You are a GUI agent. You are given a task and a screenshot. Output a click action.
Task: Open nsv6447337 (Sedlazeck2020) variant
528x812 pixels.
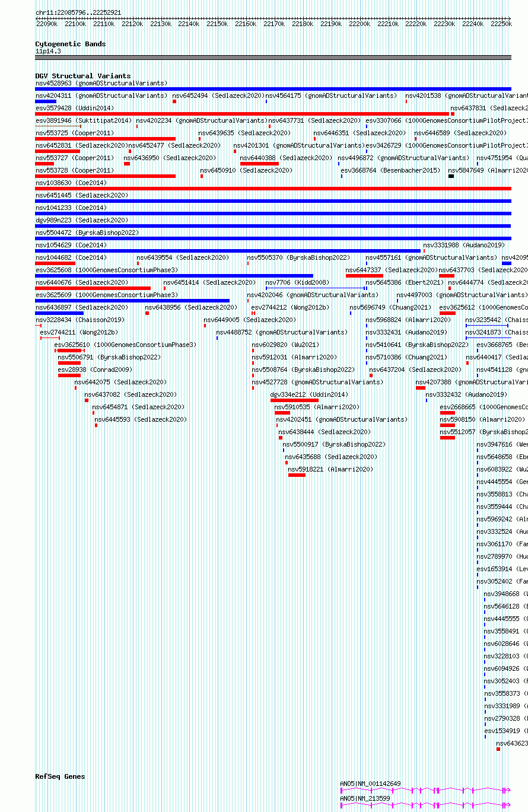[x=392, y=270]
